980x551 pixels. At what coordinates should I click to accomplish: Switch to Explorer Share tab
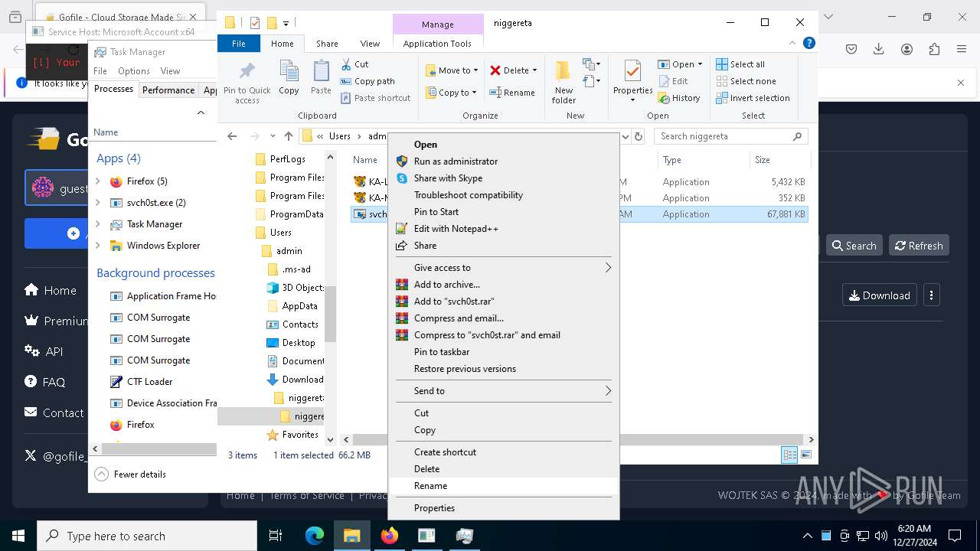327,44
